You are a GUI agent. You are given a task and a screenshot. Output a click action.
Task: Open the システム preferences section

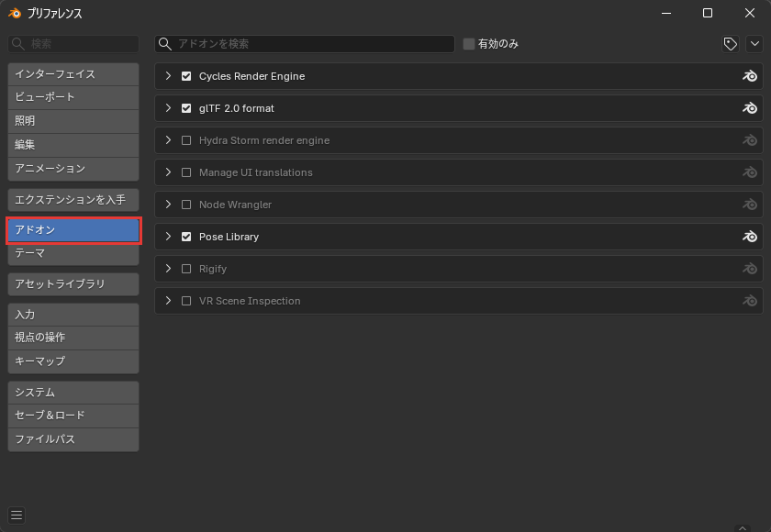tap(73, 393)
